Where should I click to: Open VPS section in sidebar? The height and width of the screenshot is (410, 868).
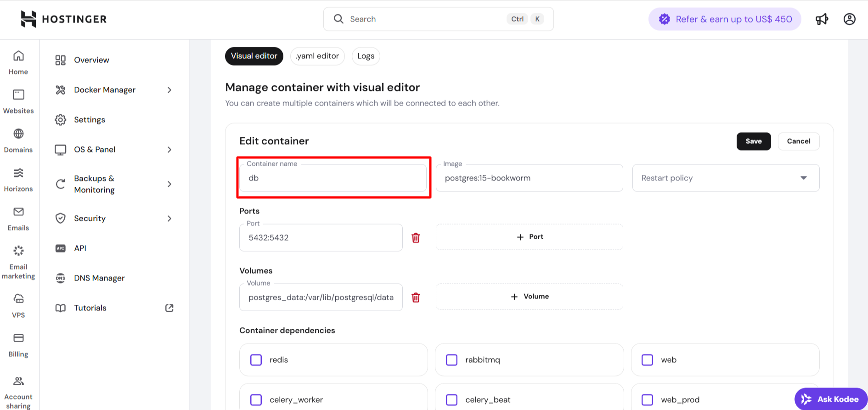18,306
